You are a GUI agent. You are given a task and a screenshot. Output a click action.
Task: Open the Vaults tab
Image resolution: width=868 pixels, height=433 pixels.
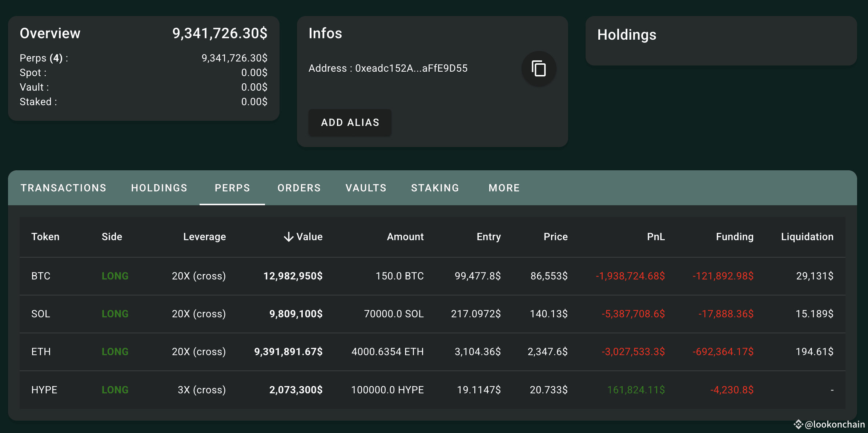click(x=366, y=188)
